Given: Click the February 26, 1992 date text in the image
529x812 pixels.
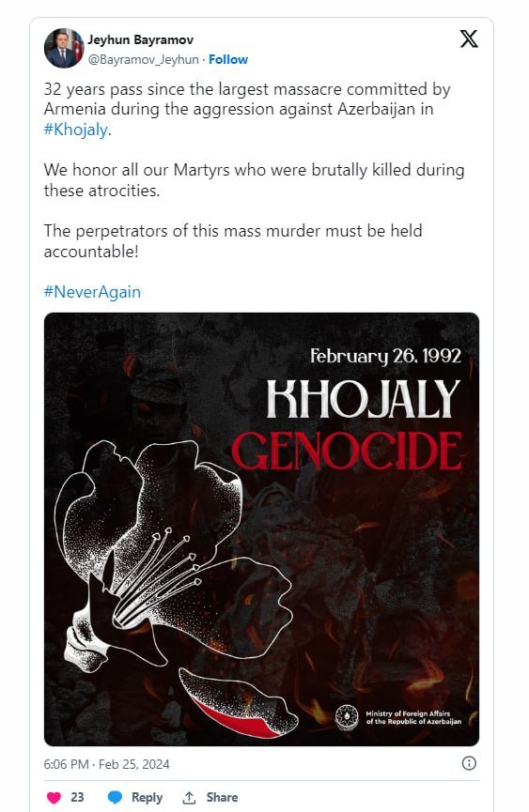Looking at the screenshot, I should pos(385,357).
